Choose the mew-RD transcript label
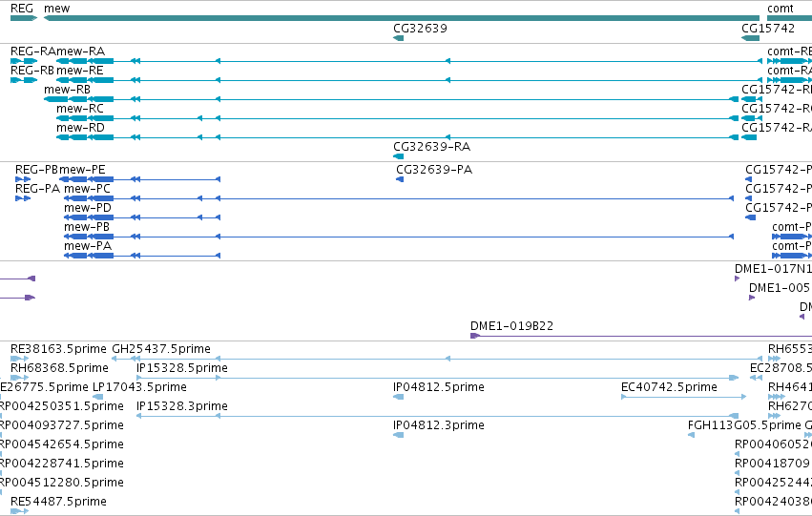812x516 pixels. (x=80, y=128)
